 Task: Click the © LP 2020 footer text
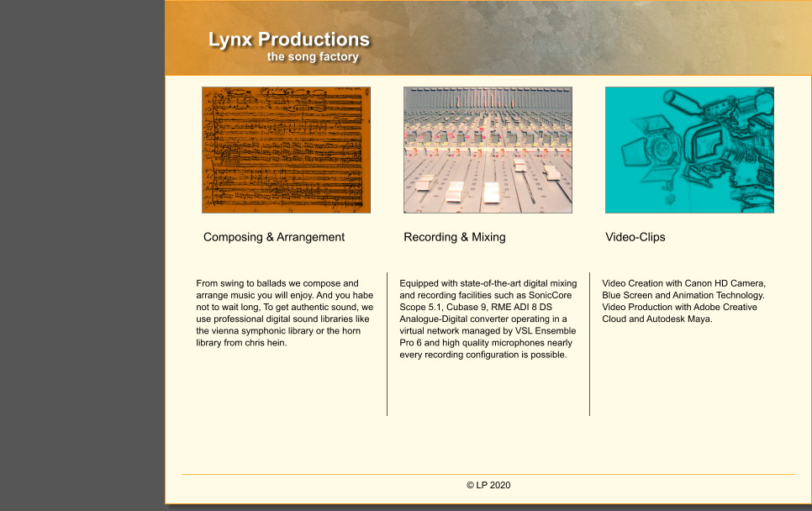488,485
